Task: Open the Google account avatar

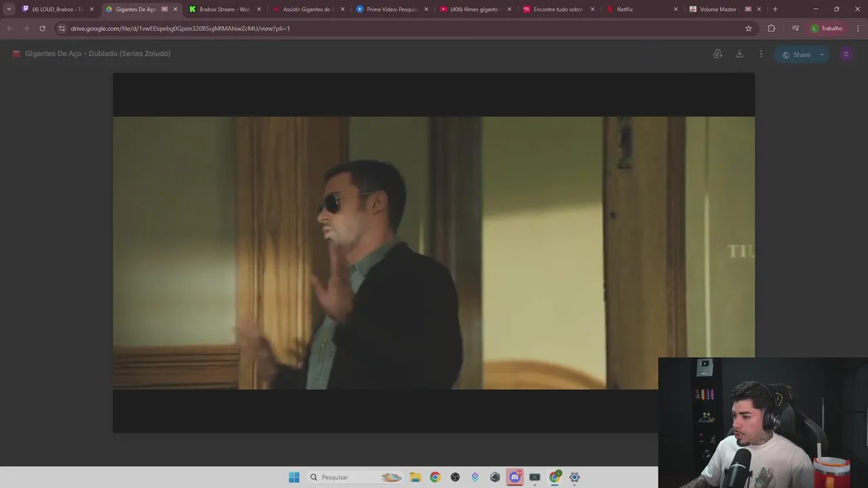Action: [x=846, y=54]
